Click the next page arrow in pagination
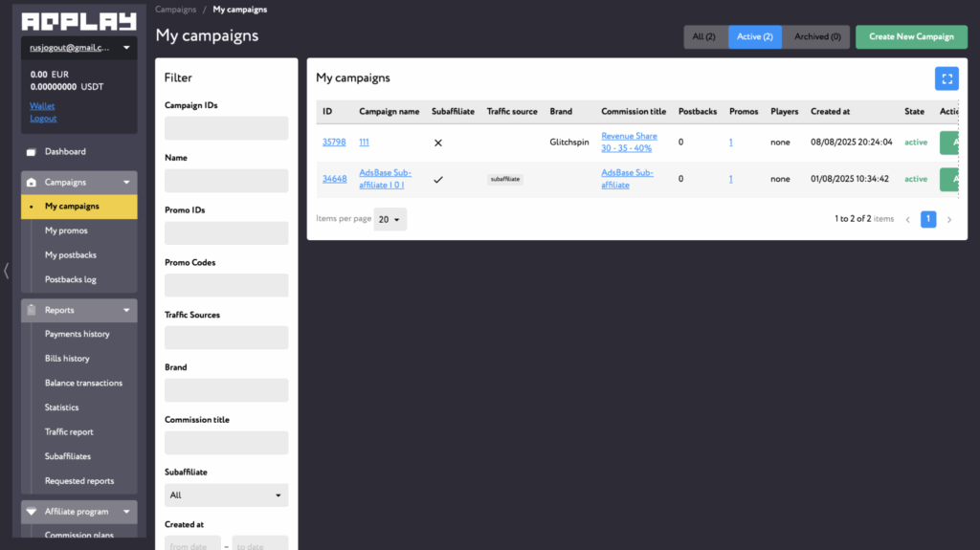 949,220
